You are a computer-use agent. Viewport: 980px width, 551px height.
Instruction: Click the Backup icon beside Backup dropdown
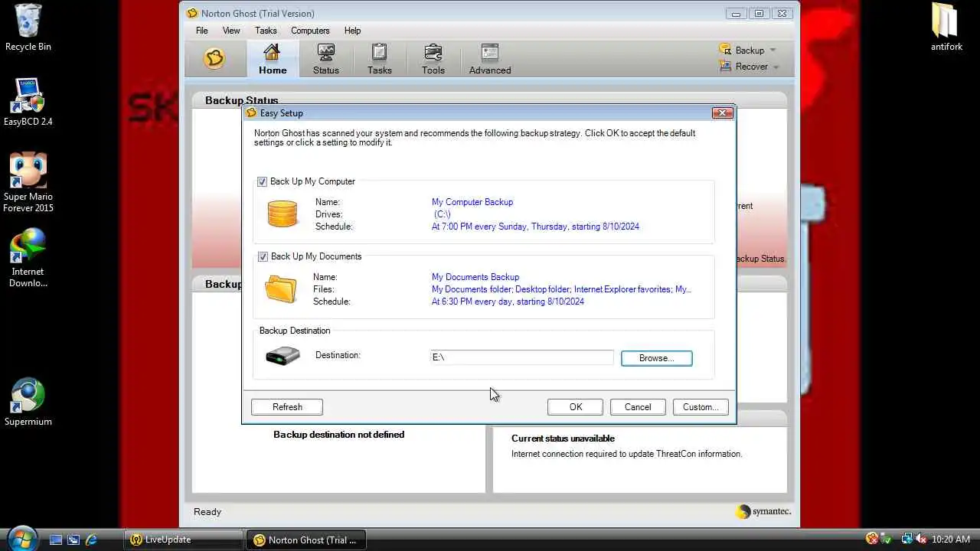click(725, 50)
